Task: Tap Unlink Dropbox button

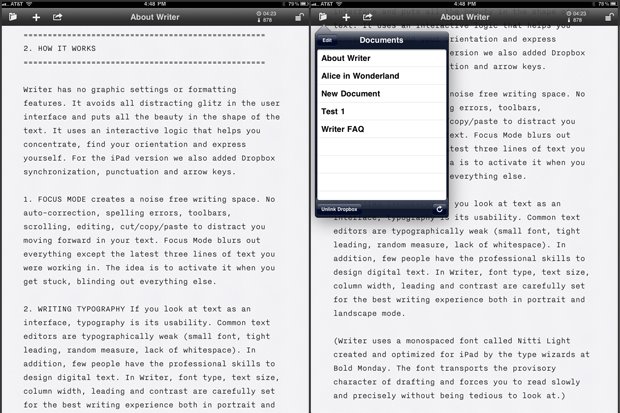Action: (x=339, y=209)
